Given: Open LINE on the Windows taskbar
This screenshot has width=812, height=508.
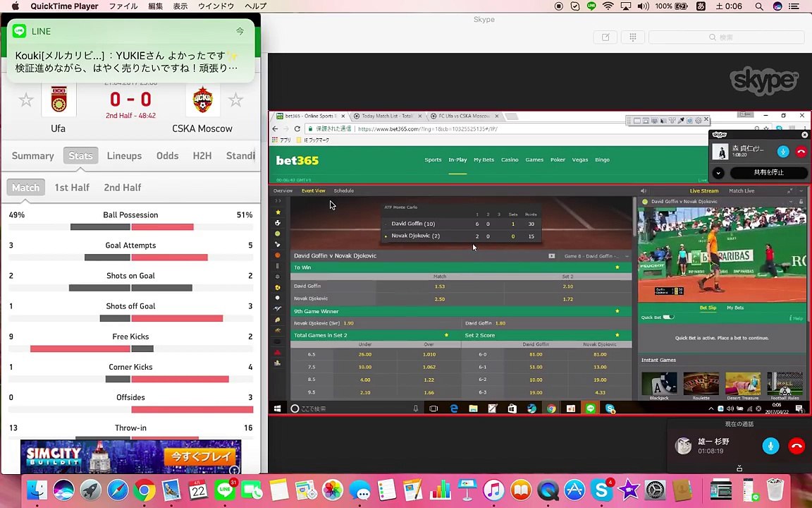Looking at the screenshot, I should click(x=591, y=409).
